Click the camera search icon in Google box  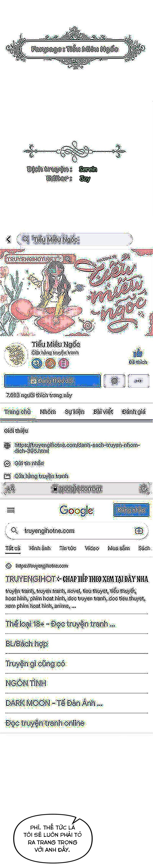[x=138, y=531]
